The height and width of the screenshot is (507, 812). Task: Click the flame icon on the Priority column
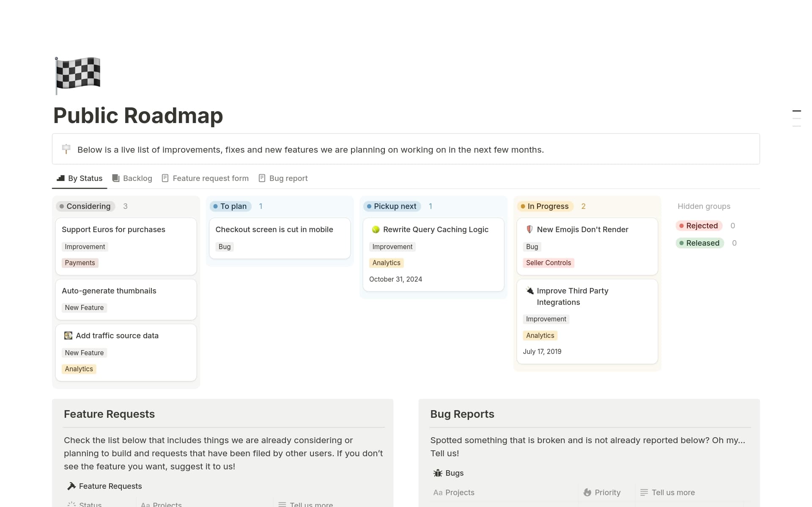coord(588,492)
